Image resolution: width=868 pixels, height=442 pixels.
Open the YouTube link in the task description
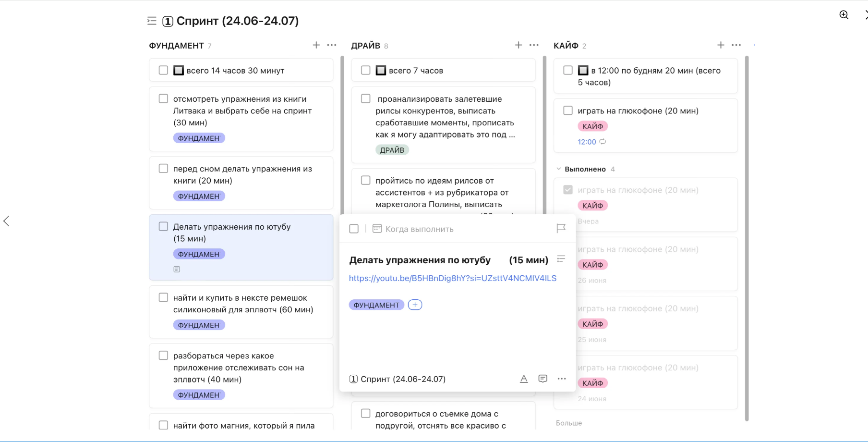tap(452, 278)
